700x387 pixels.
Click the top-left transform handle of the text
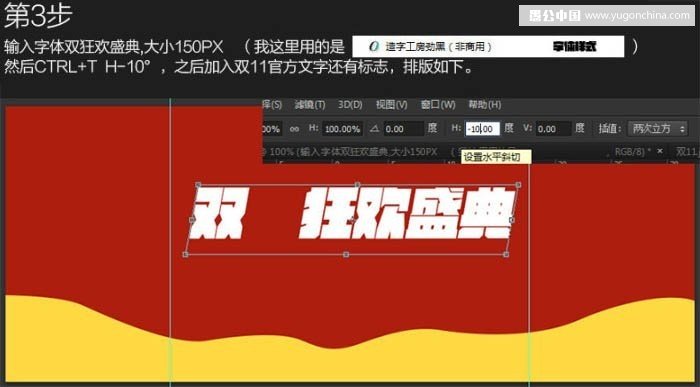click(x=198, y=184)
